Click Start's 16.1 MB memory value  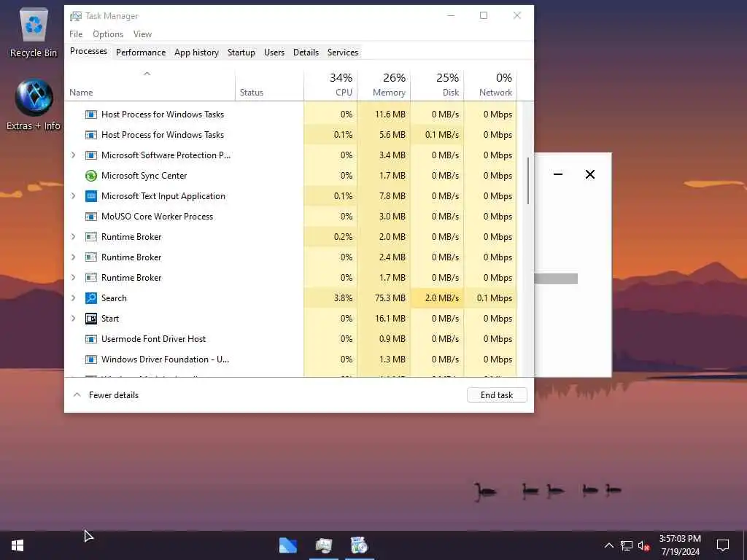(x=390, y=319)
